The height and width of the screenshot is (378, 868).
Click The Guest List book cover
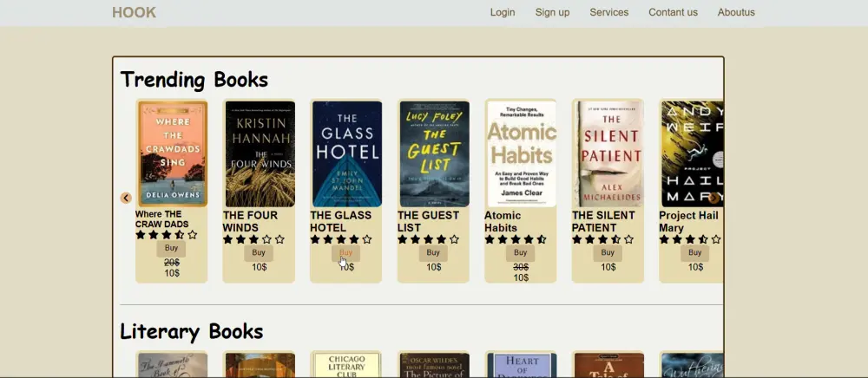click(434, 153)
